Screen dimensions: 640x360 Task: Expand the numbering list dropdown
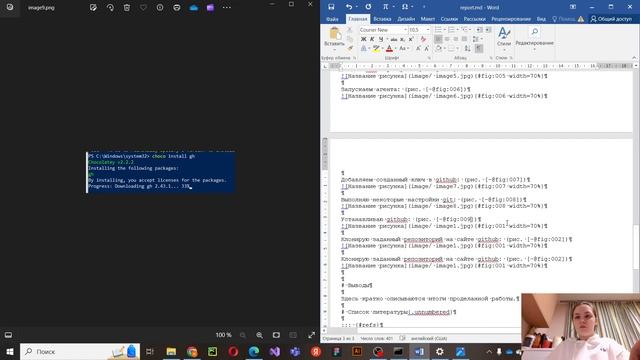(x=457, y=30)
